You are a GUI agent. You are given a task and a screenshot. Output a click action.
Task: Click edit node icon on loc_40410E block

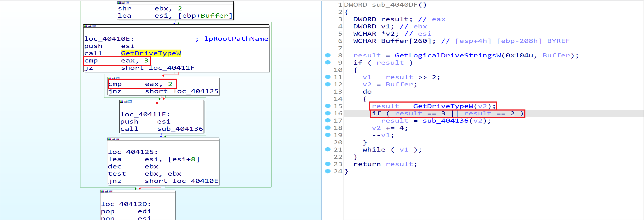tap(90, 26)
